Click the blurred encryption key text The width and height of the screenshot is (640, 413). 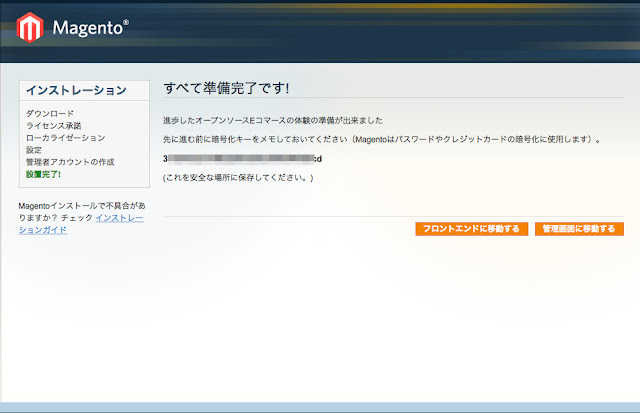pyautogui.click(x=242, y=158)
